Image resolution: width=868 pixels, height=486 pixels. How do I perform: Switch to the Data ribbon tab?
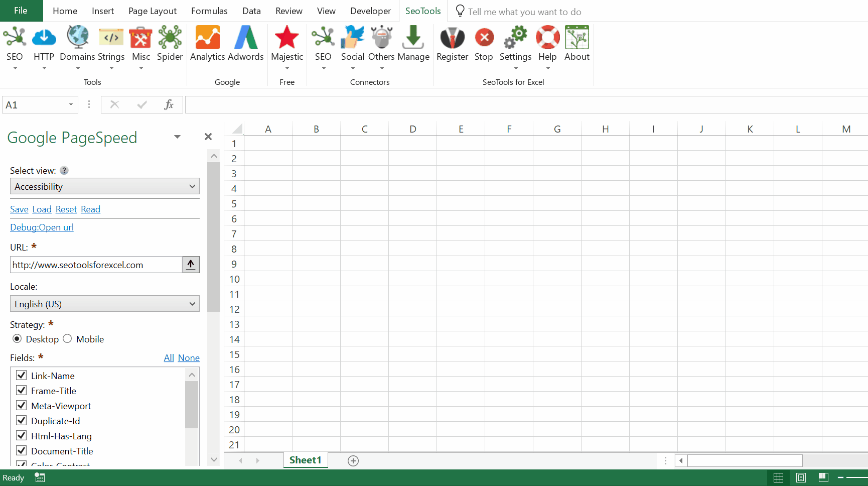(x=251, y=11)
